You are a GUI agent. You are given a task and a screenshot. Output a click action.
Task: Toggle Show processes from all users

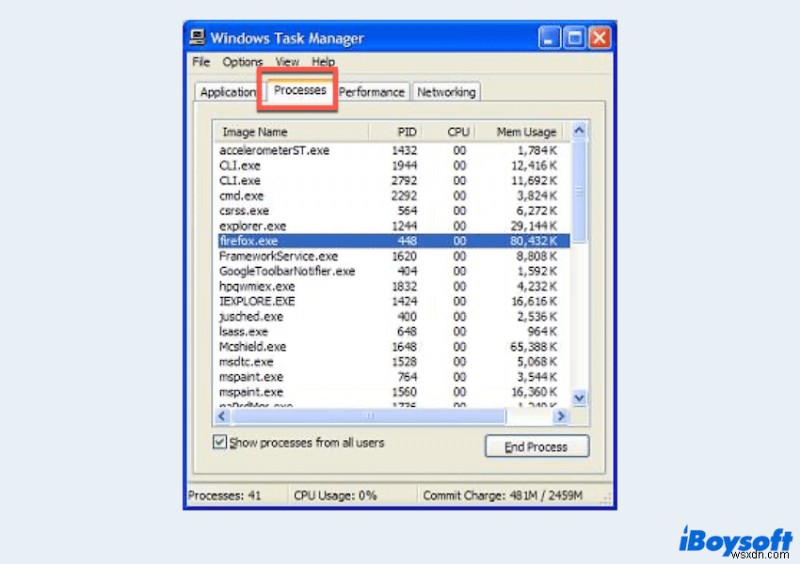pyautogui.click(x=219, y=442)
